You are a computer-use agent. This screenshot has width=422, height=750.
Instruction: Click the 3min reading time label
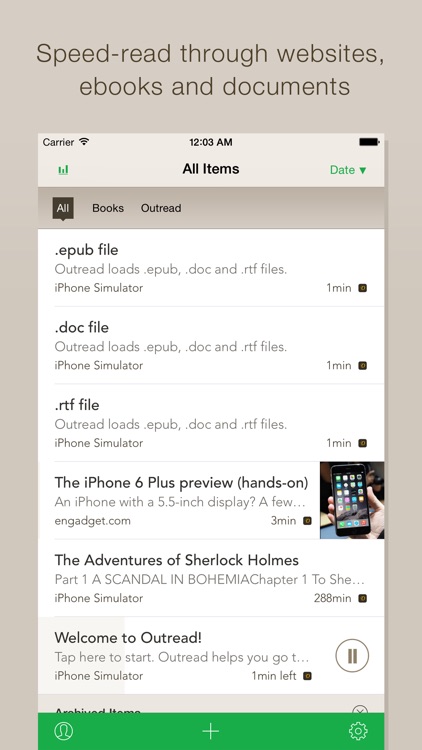[283, 520]
